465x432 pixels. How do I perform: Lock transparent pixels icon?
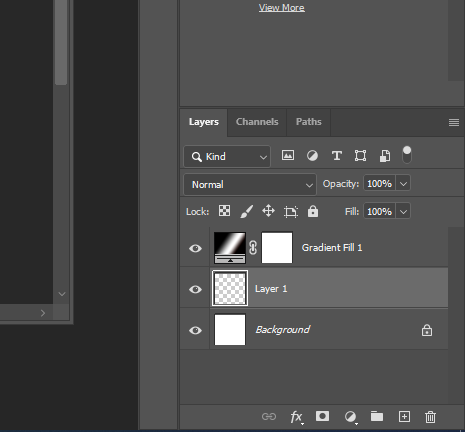pyautogui.click(x=224, y=211)
